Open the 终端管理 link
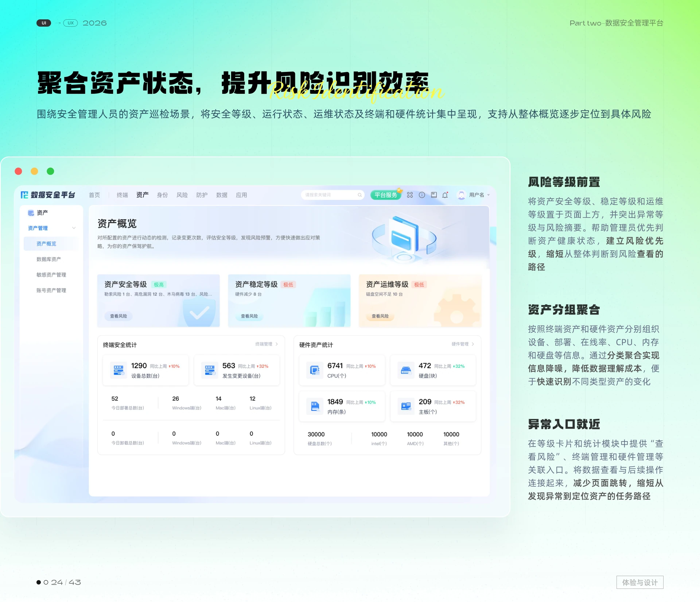 click(264, 344)
